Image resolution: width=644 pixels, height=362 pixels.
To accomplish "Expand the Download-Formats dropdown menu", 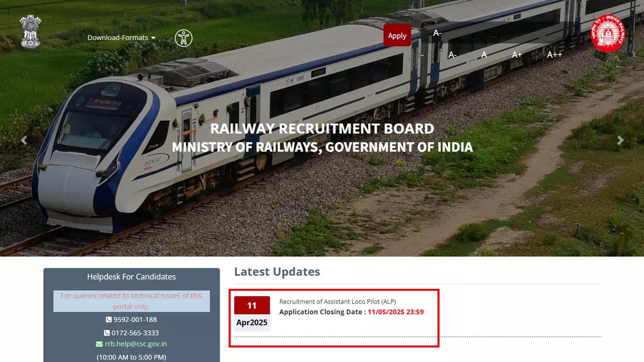I will tap(121, 38).
